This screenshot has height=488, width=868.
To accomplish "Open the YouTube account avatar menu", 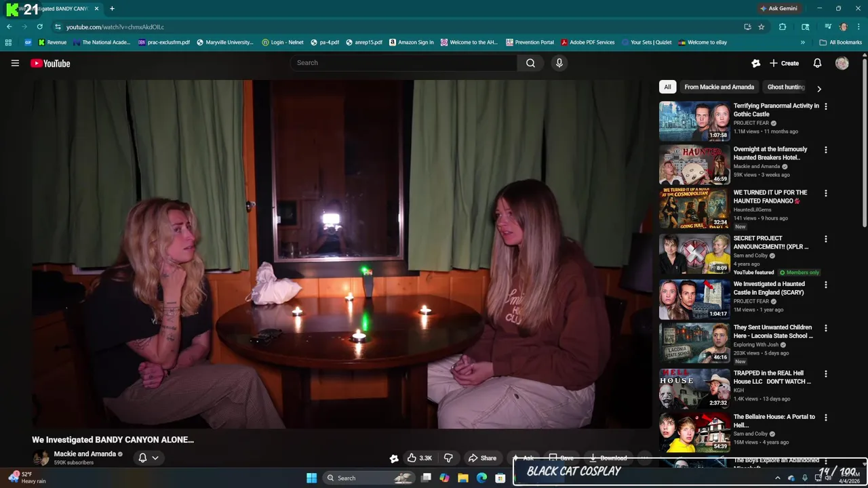I will [x=842, y=63].
